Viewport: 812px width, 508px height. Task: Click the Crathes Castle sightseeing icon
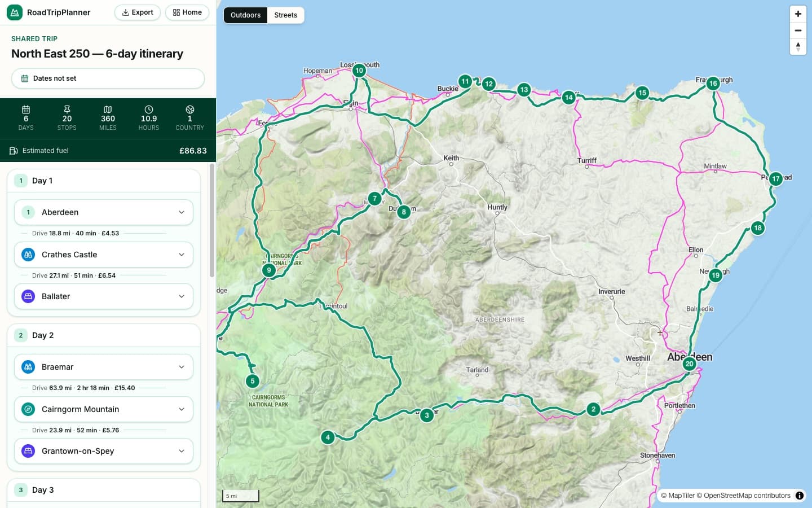(28, 255)
